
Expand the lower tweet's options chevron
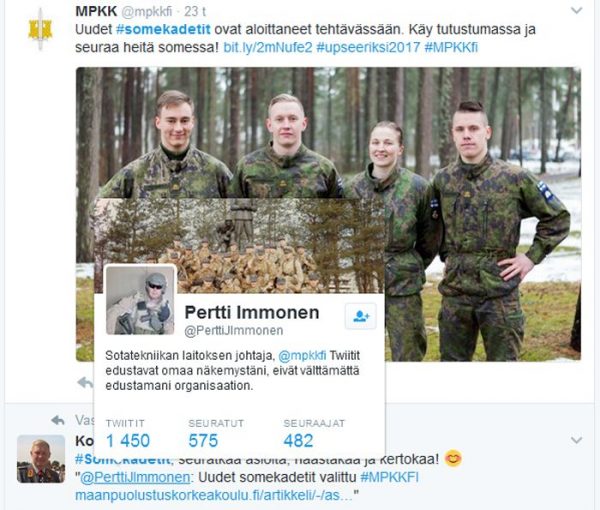[x=576, y=440]
